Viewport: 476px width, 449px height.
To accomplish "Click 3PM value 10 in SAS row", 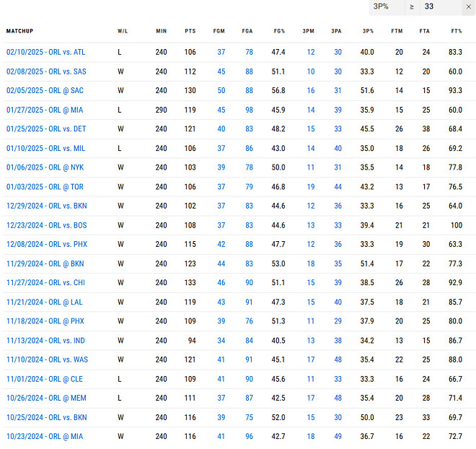I will tap(311, 71).
